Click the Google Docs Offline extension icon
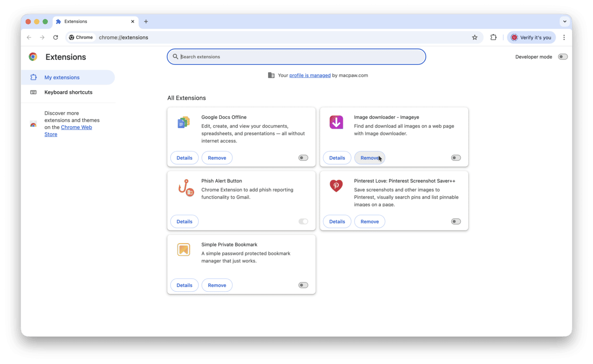The width and height of the screenshot is (593, 364). click(x=184, y=122)
